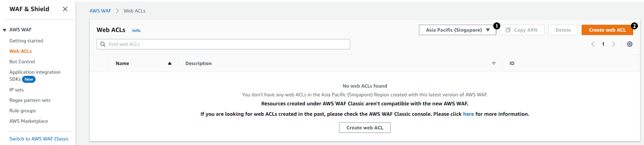The height and width of the screenshot is (145, 644).
Task: Navigate to Rule groups
Action: 23,110
